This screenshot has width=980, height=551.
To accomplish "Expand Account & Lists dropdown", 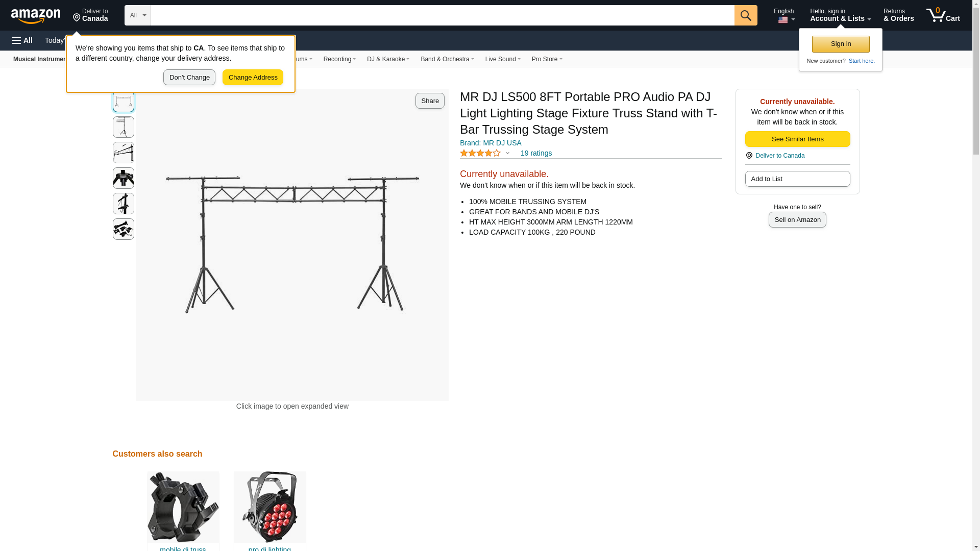I will click(x=840, y=15).
